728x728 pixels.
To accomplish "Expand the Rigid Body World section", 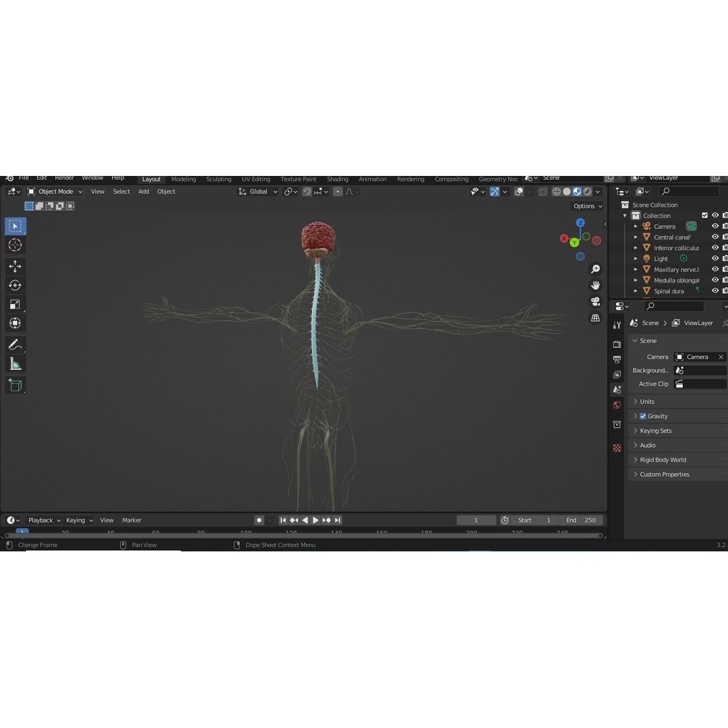I will click(663, 459).
